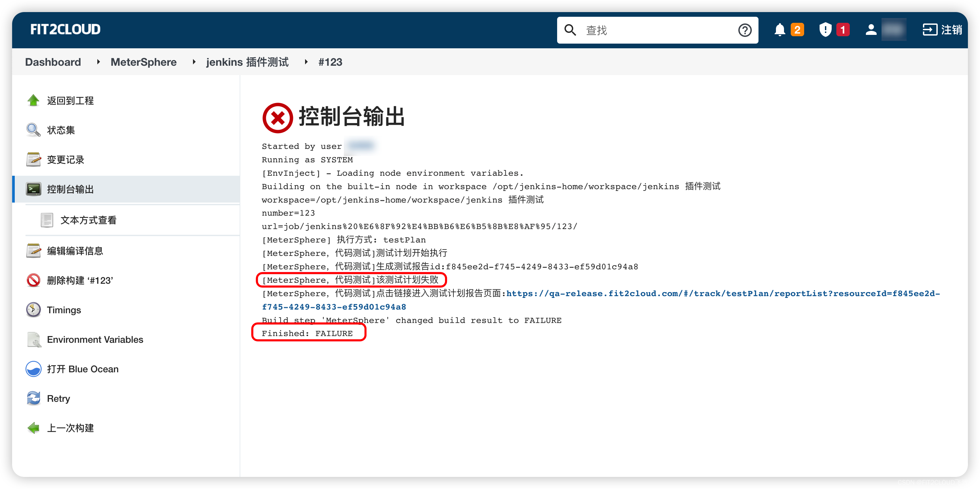Click the 变更记录 (change log) icon

click(x=34, y=160)
